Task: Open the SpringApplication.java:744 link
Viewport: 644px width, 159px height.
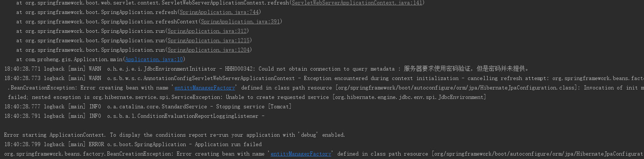Action: click(219, 12)
